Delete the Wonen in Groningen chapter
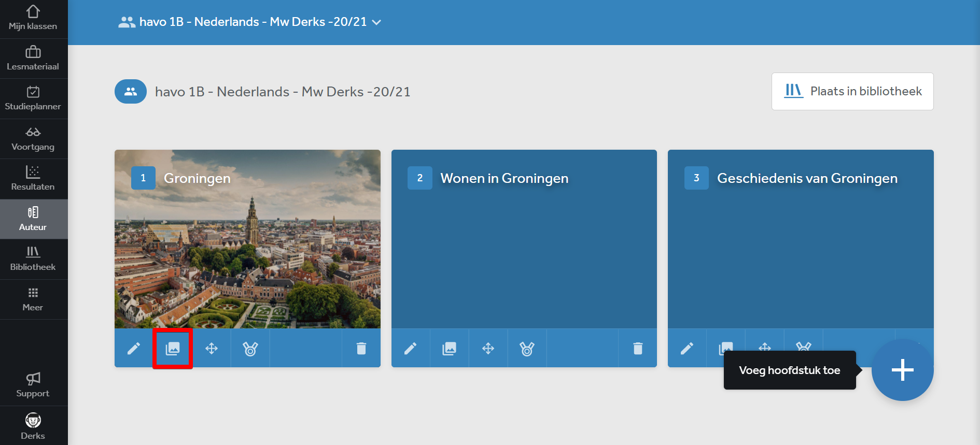 point(638,348)
